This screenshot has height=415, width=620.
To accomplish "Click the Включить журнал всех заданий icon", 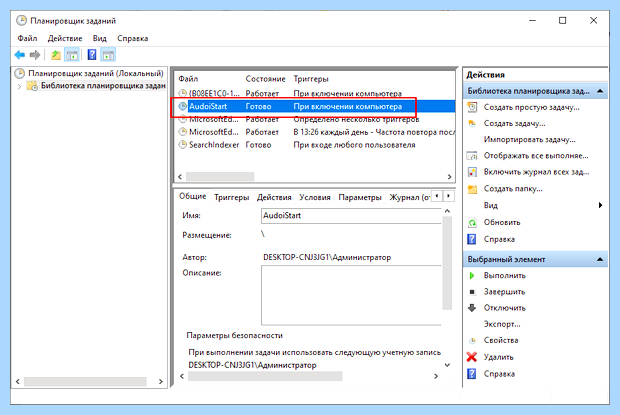I will pyautogui.click(x=472, y=172).
